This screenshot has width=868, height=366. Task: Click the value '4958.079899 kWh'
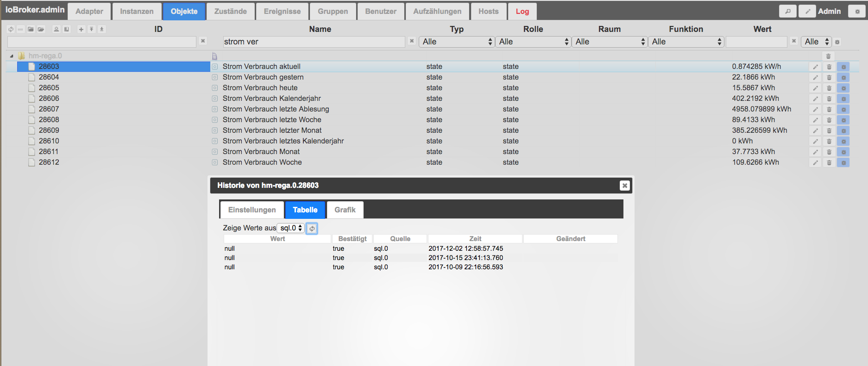click(x=761, y=109)
